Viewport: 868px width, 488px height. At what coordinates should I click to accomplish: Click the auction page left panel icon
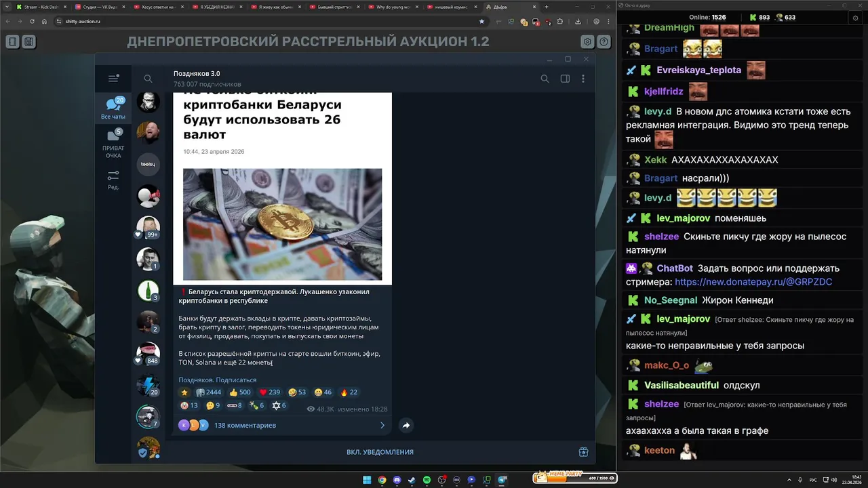(12, 42)
